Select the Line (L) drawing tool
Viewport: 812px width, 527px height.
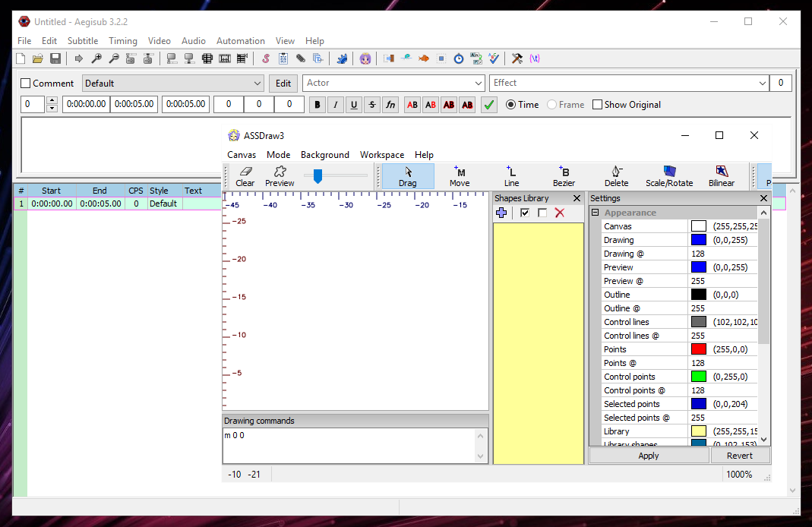512,176
